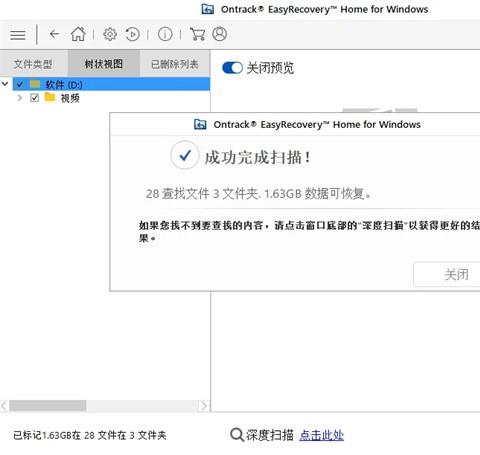480x455 pixels.
Task: Open the user account icon
Action: point(220,34)
